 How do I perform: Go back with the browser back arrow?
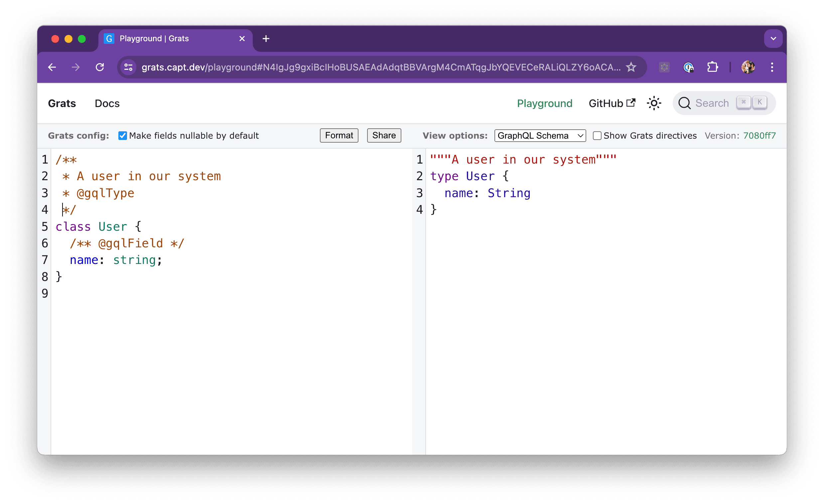pos(52,67)
